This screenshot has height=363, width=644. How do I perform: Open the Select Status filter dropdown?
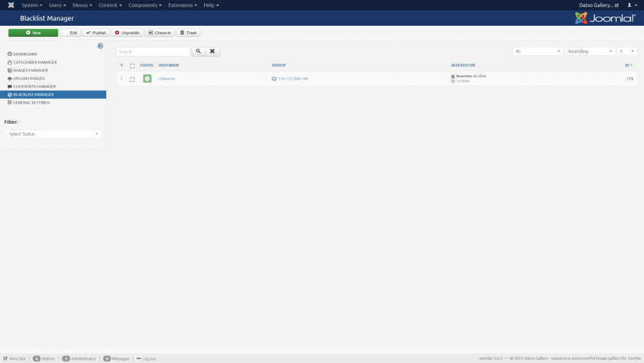click(x=53, y=134)
